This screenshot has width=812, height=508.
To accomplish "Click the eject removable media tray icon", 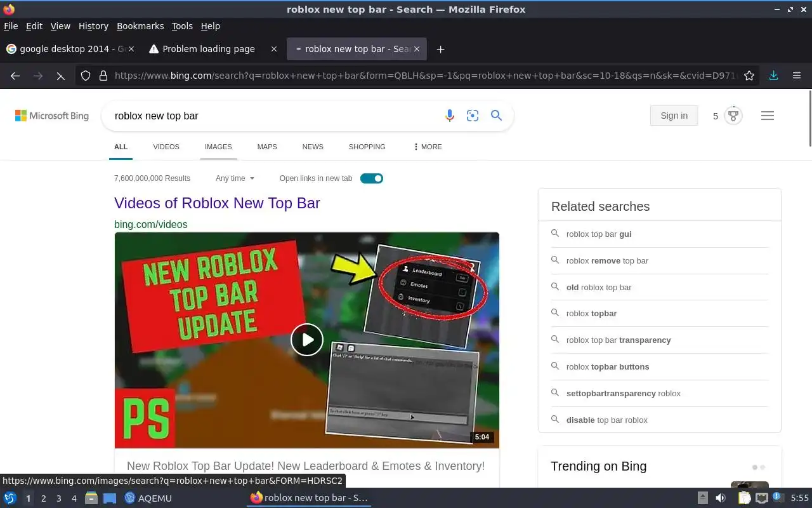I will (x=702, y=498).
